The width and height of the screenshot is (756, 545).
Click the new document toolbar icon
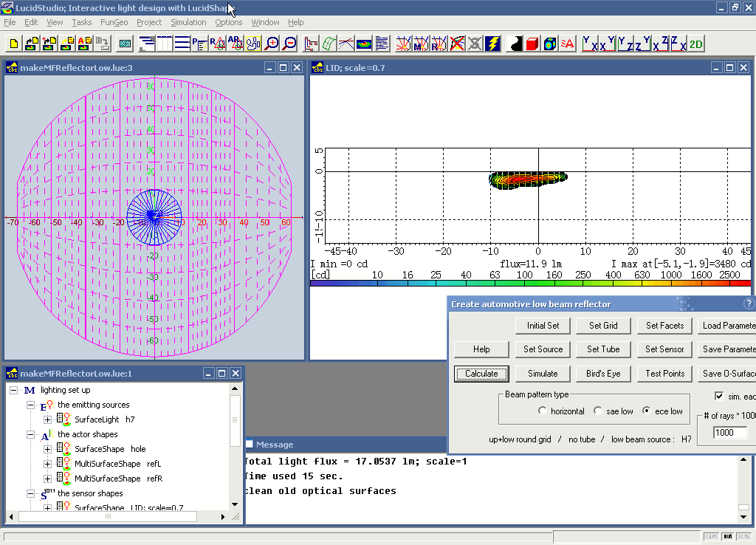click(14, 44)
